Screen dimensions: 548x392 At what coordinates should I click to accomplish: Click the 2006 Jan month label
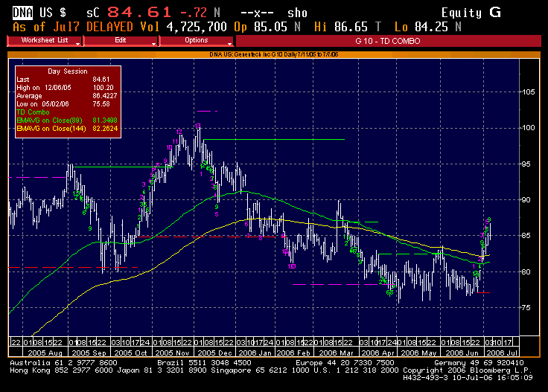point(255,353)
